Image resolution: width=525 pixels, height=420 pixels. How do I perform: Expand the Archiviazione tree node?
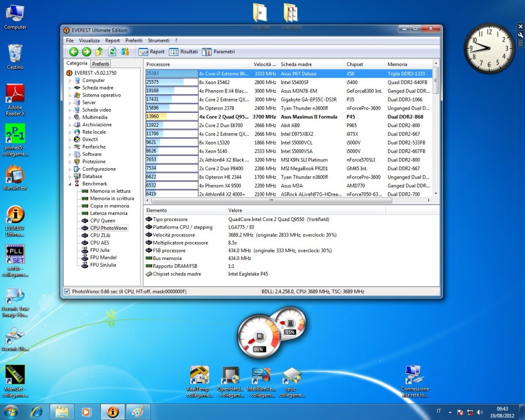pos(70,125)
